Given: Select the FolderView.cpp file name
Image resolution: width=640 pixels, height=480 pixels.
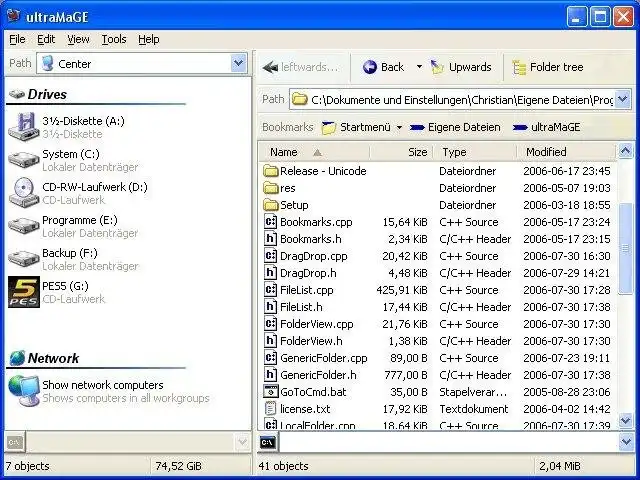Looking at the screenshot, I should (317, 324).
